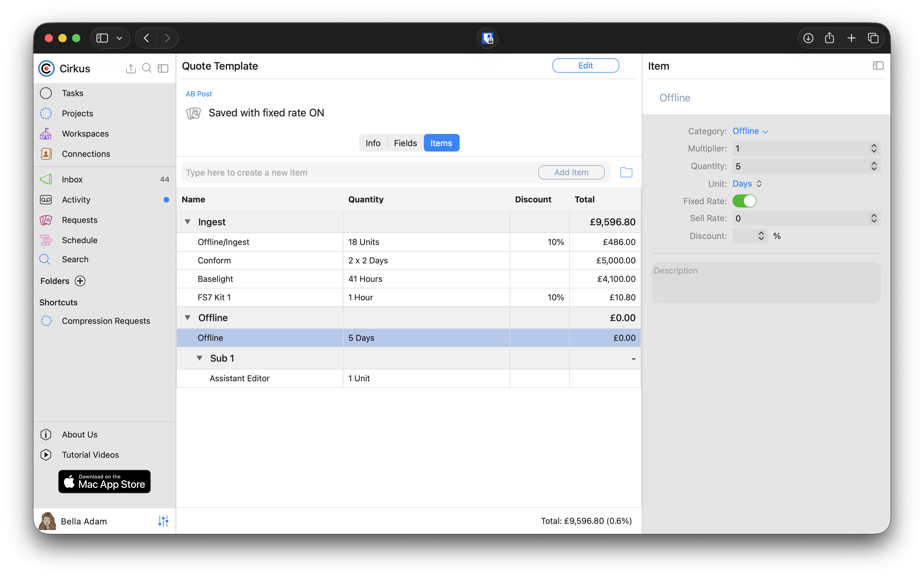Viewport: 924px width, 578px height.
Task: Click the folder icon beside Add Item
Action: tap(626, 172)
